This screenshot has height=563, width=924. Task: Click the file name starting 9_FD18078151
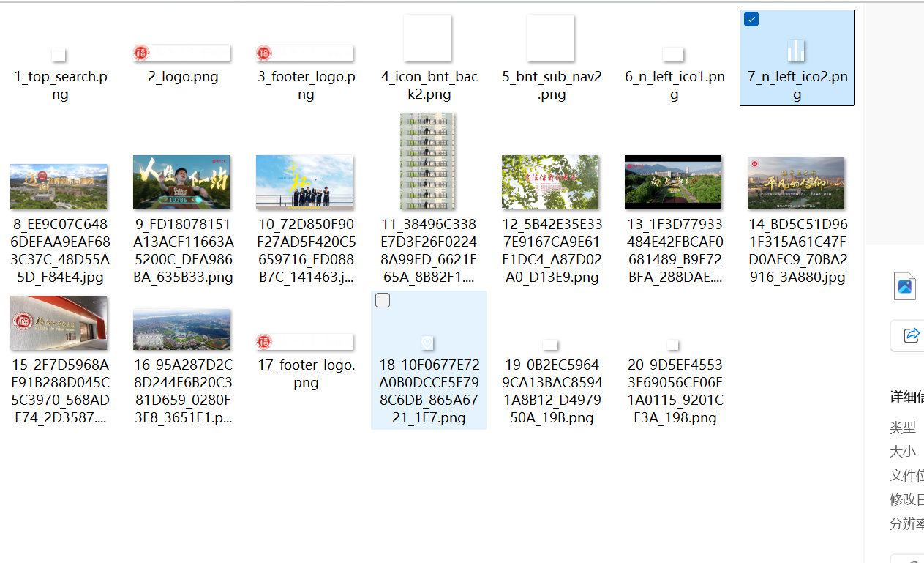click(183, 251)
